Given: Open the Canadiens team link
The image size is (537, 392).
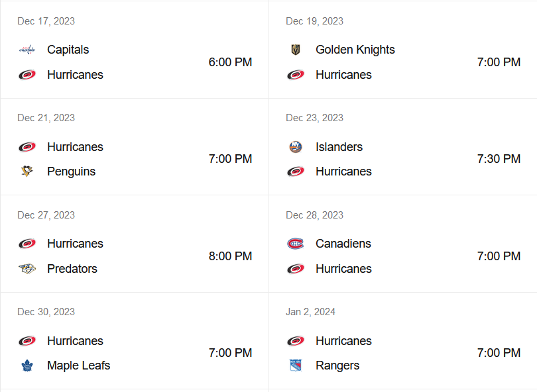Looking at the screenshot, I should click(343, 244).
